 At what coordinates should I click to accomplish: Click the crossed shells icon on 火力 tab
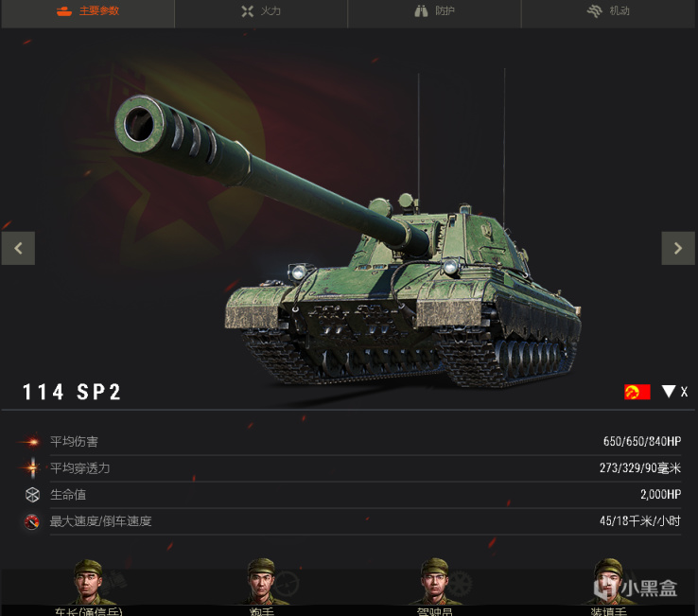pos(248,11)
